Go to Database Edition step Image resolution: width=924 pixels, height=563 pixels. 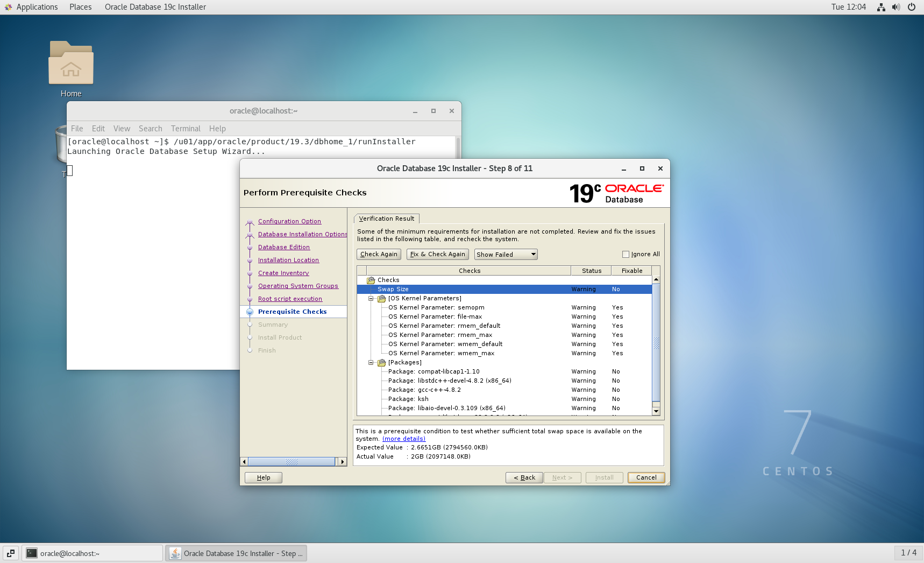pyautogui.click(x=284, y=247)
